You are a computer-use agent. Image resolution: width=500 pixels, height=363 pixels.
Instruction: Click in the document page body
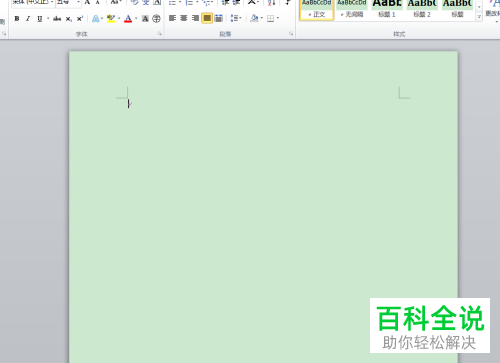[263, 207]
